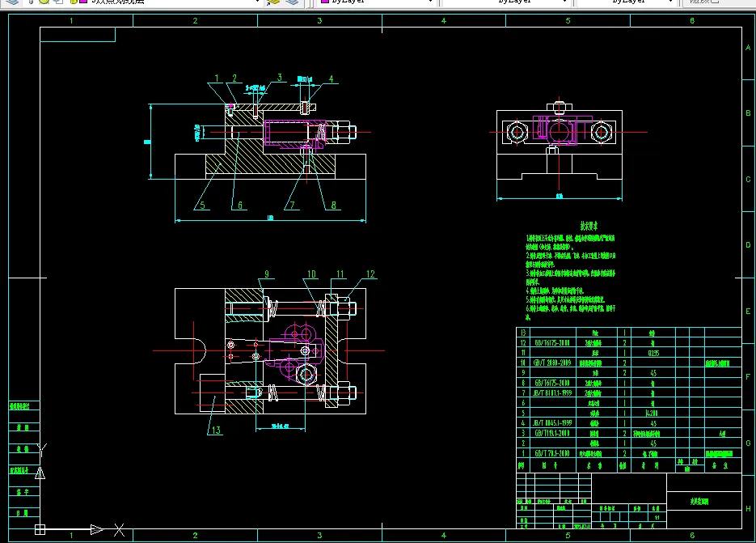Screen dimensions: 756x543
Task: Select item number 13 in the parts list
Action: tap(522, 333)
